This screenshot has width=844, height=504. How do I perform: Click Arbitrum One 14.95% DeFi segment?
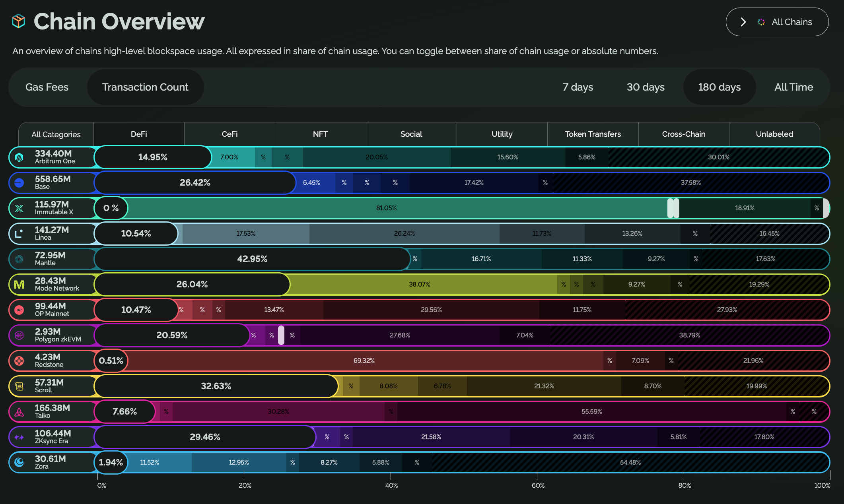(153, 157)
